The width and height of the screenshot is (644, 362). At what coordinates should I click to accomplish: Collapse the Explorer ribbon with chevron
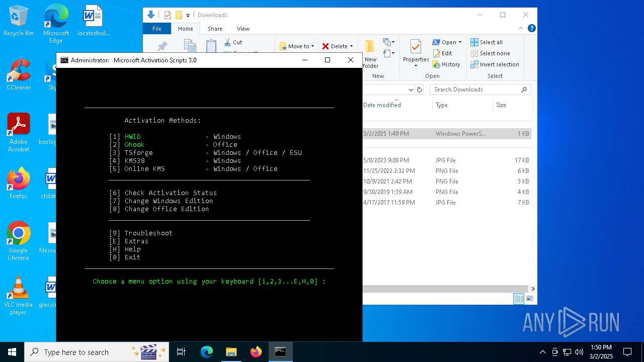point(521,29)
